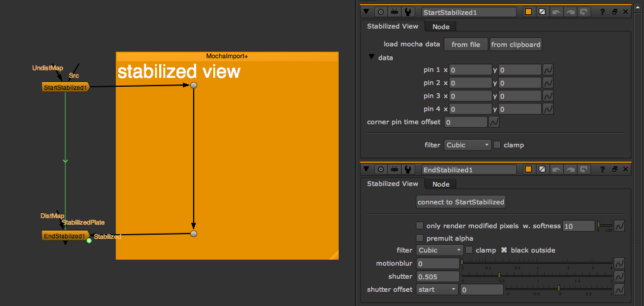Viewport: 644px width, 306px height.
Task: Adjust the shutter slider
Action: point(537,276)
